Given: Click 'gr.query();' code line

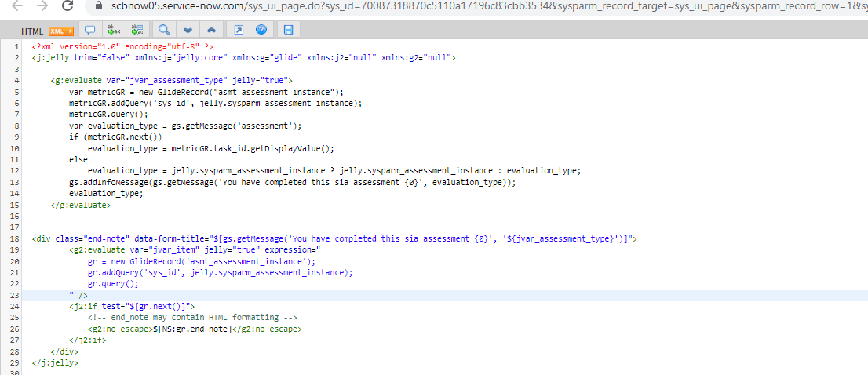Looking at the screenshot, I should 114,284.
